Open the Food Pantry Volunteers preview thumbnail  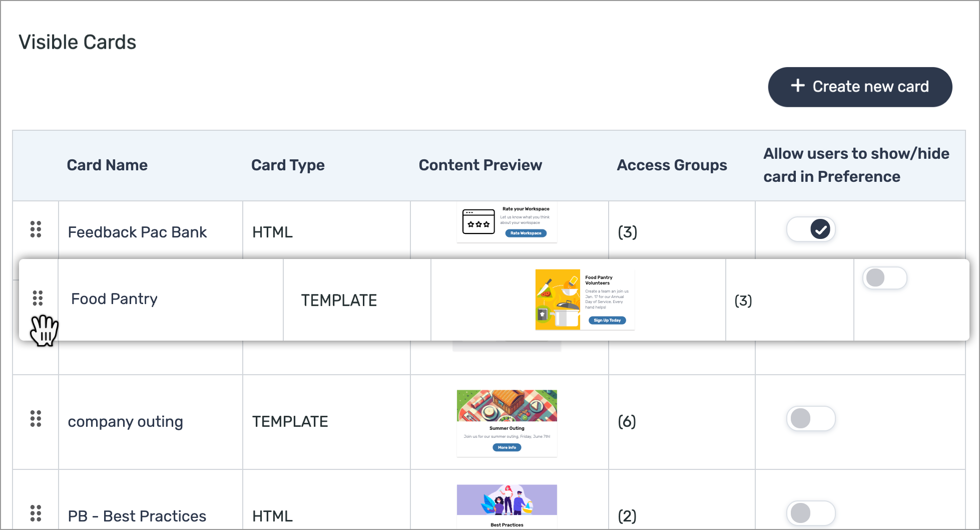pos(585,300)
